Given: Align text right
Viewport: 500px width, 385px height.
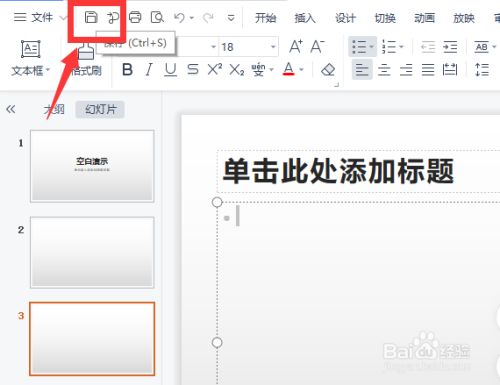Looking at the screenshot, I should tap(406, 70).
